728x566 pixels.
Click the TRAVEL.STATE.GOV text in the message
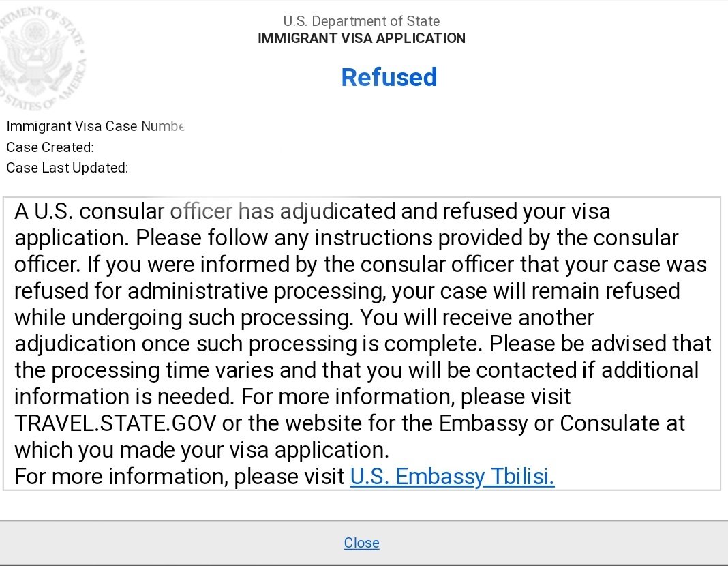tap(116, 423)
